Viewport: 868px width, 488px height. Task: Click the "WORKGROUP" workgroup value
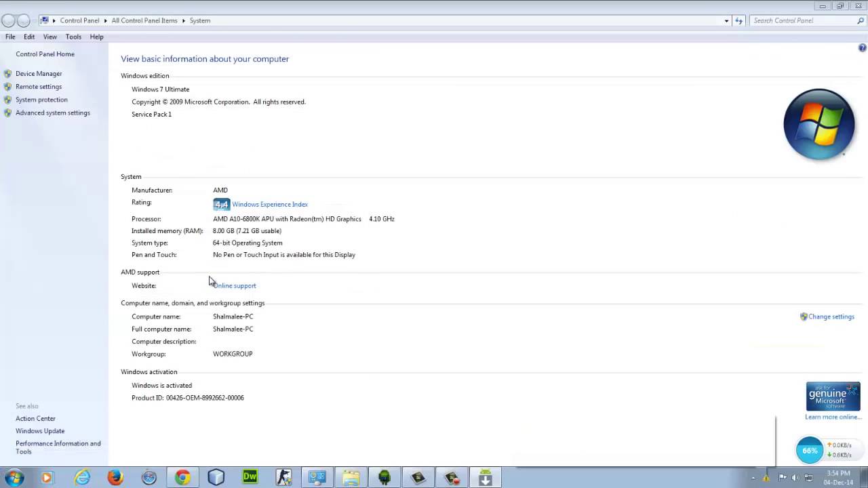(x=233, y=354)
